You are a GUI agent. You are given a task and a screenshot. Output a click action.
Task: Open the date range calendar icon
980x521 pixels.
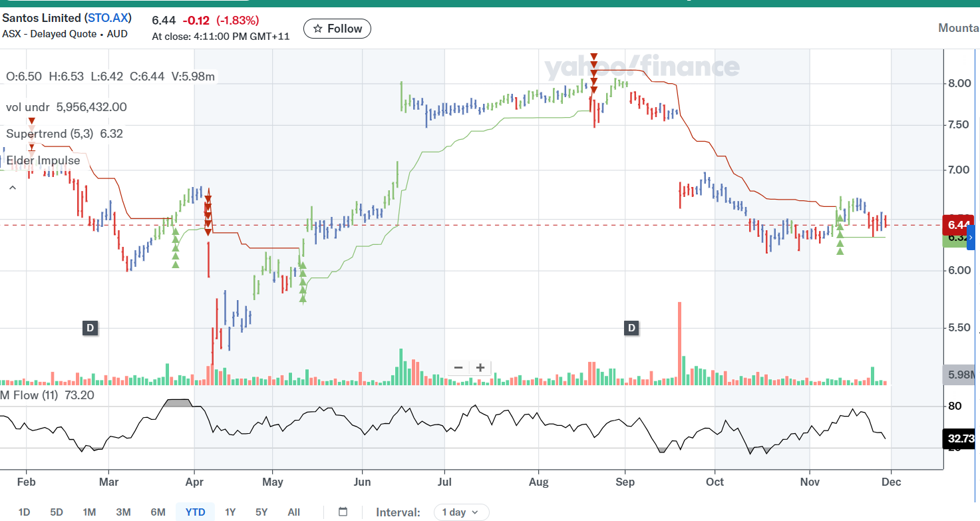(x=342, y=512)
